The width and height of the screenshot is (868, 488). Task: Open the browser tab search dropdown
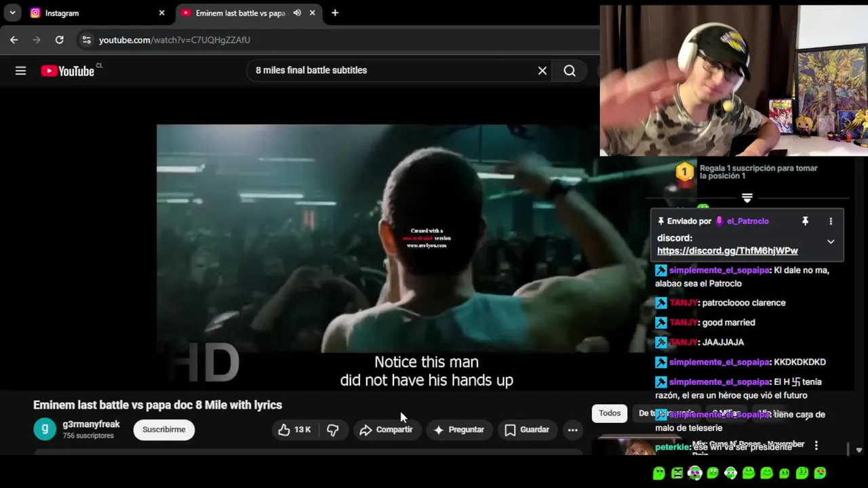tap(12, 13)
